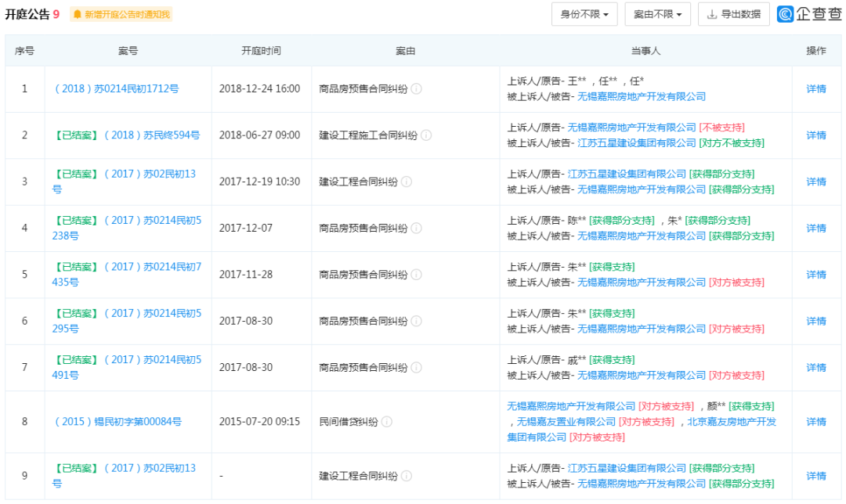Click 无锡嘉熙房地产开发有限公司 defendant link in row 5
This screenshot has width=846, height=504.
coord(642,282)
